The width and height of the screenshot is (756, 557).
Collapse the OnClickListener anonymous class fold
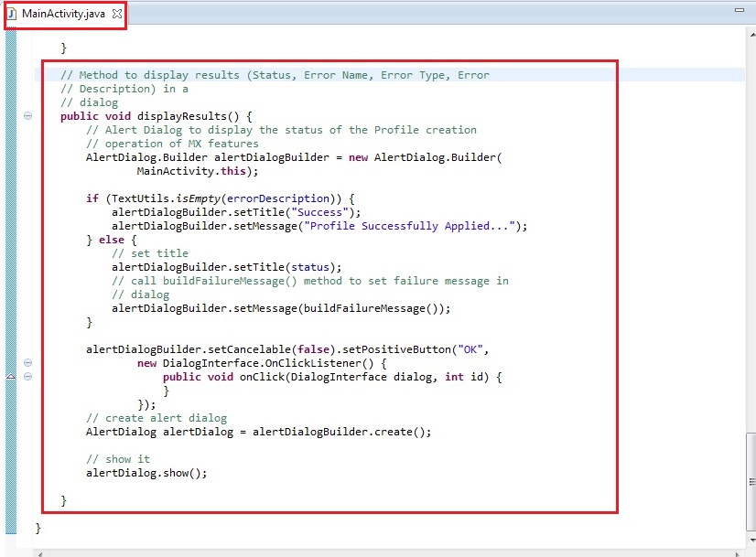[27, 363]
